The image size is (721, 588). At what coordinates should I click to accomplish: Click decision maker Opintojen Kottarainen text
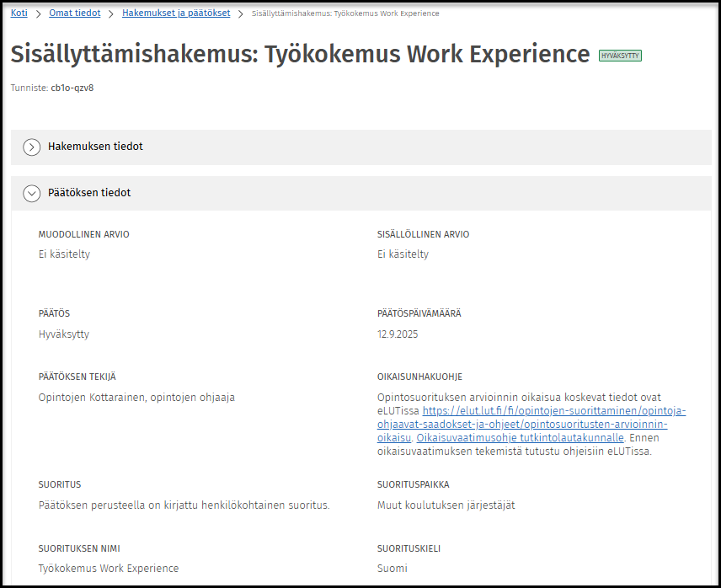tap(136, 398)
